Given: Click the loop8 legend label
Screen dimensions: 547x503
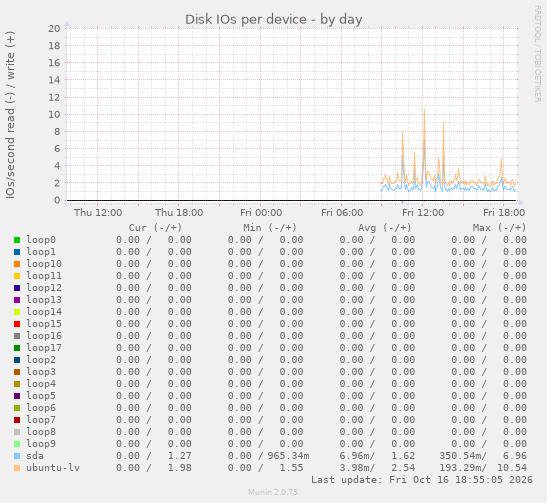Looking at the screenshot, I should [x=41, y=432].
